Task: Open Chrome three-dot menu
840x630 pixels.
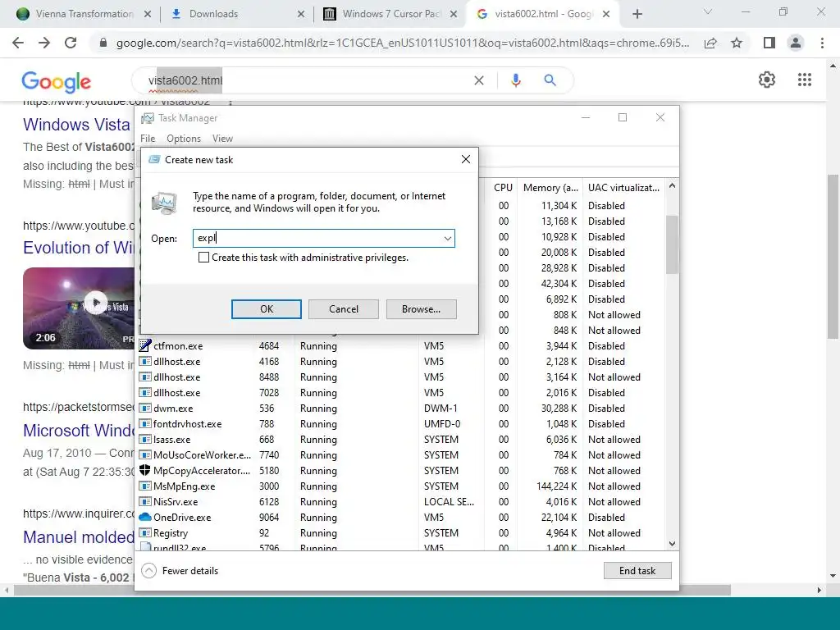Action: tap(822, 43)
